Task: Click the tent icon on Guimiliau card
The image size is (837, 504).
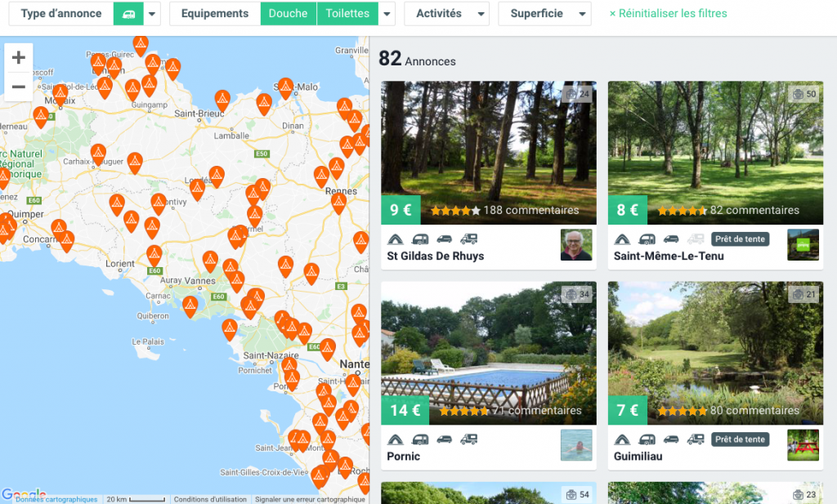Action: (x=622, y=439)
